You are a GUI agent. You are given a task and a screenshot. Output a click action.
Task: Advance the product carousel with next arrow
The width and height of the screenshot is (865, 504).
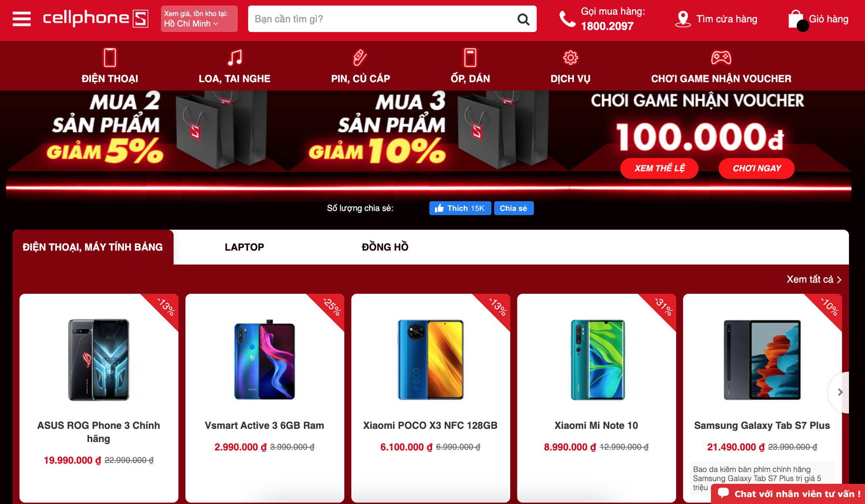840,392
